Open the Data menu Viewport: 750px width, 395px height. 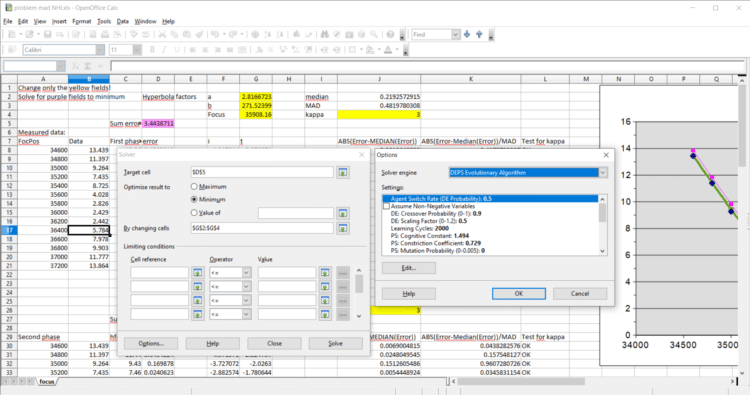coord(122,22)
